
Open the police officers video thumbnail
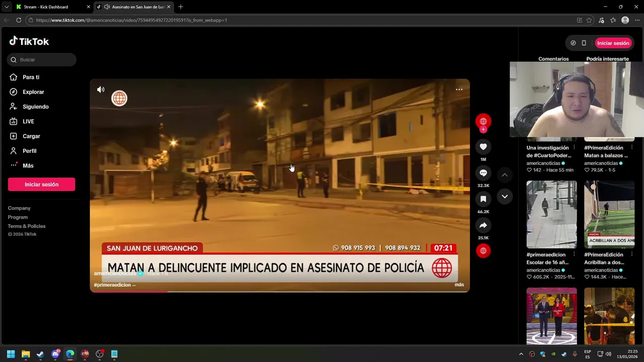609,316
